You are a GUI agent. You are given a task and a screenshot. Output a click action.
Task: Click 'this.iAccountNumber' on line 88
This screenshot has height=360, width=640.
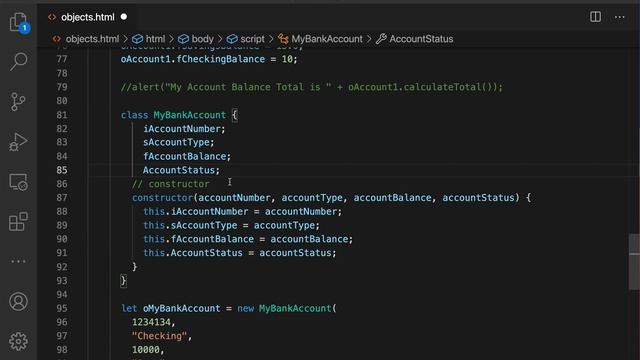(196, 212)
